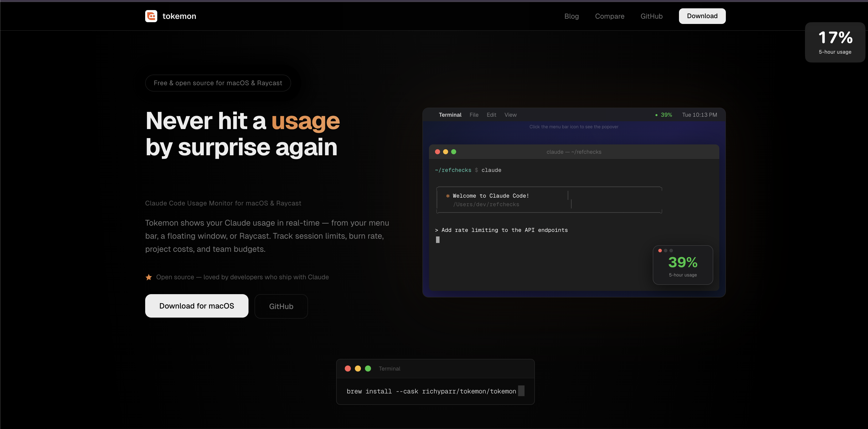Click the Download button in the header
Screen dimensions: 868x429
[x=702, y=16]
